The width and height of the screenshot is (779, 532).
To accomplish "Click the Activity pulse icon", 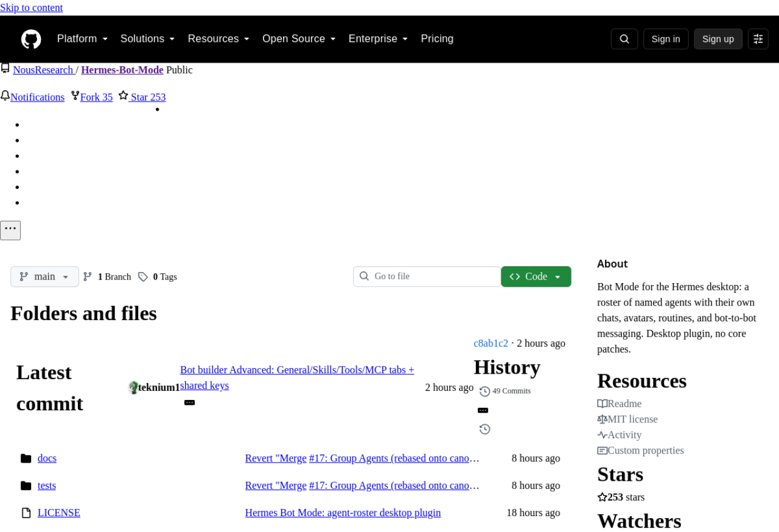I will coord(603,435).
